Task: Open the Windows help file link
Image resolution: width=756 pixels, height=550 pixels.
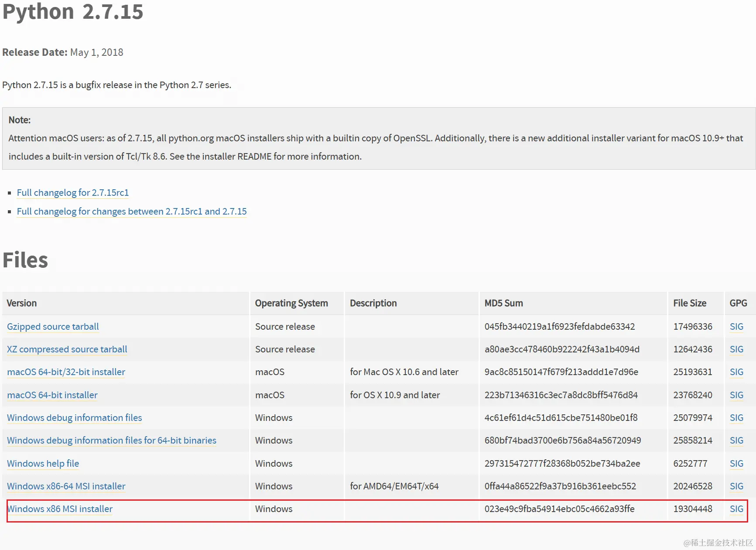Action: pos(42,463)
